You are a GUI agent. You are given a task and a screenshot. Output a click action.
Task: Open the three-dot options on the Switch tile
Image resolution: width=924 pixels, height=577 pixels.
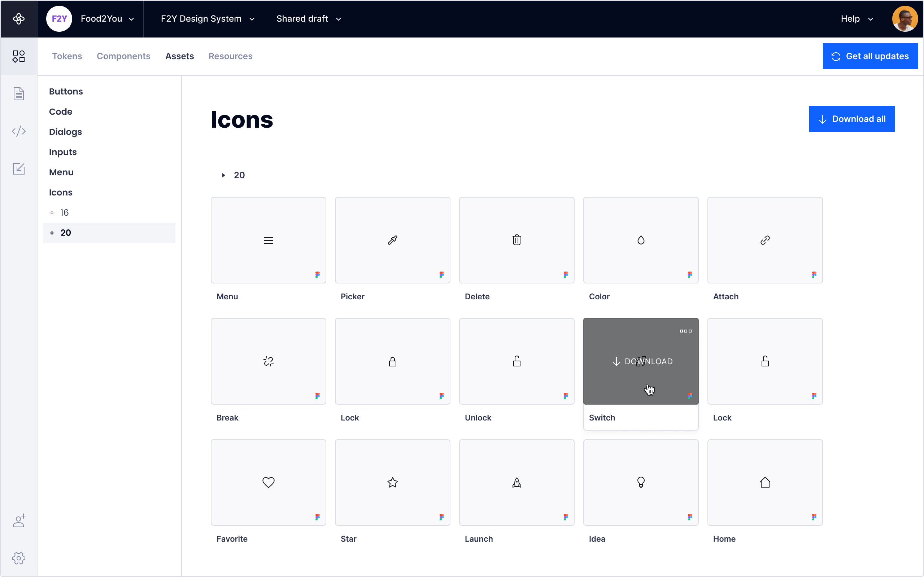point(685,331)
